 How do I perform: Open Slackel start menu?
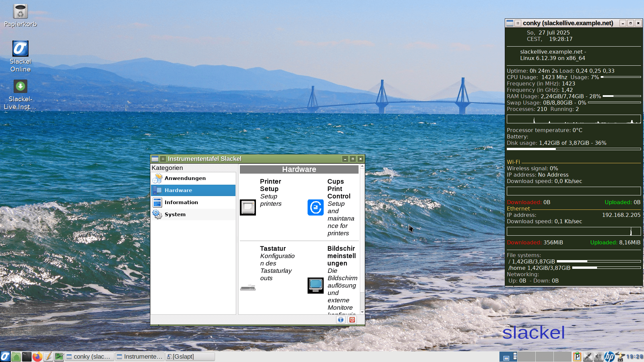tap(5, 357)
